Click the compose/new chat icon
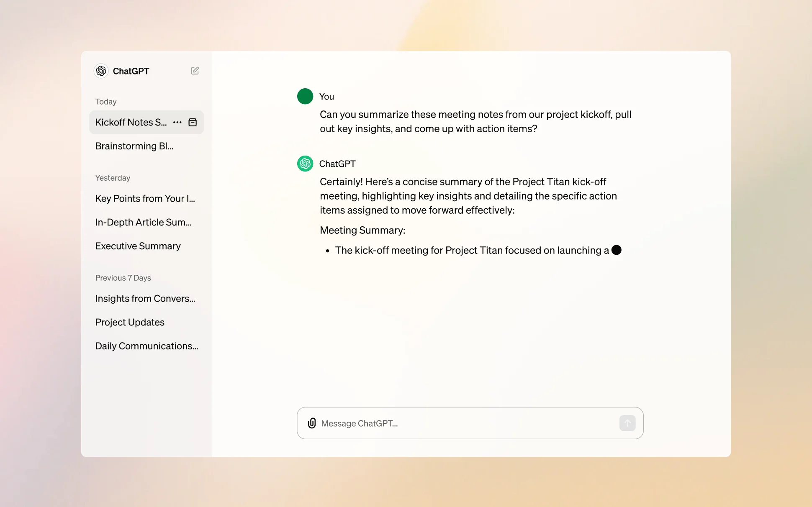The width and height of the screenshot is (812, 507). (x=196, y=71)
